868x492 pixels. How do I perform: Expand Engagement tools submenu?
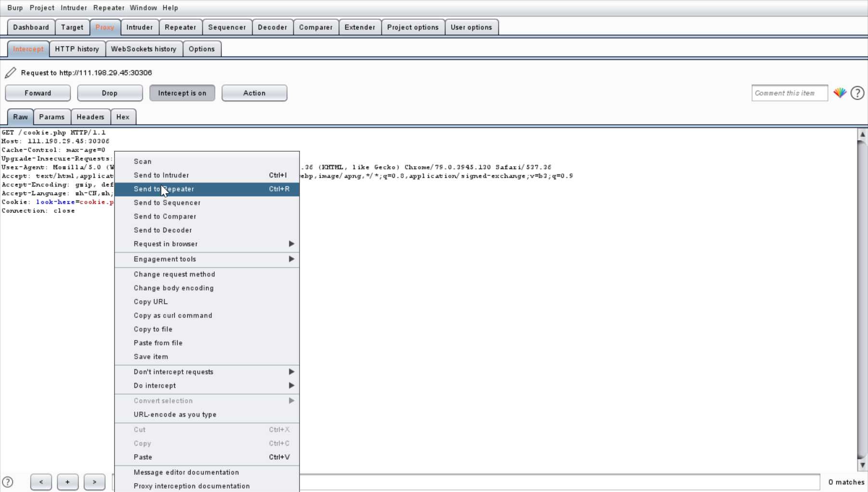pos(207,259)
